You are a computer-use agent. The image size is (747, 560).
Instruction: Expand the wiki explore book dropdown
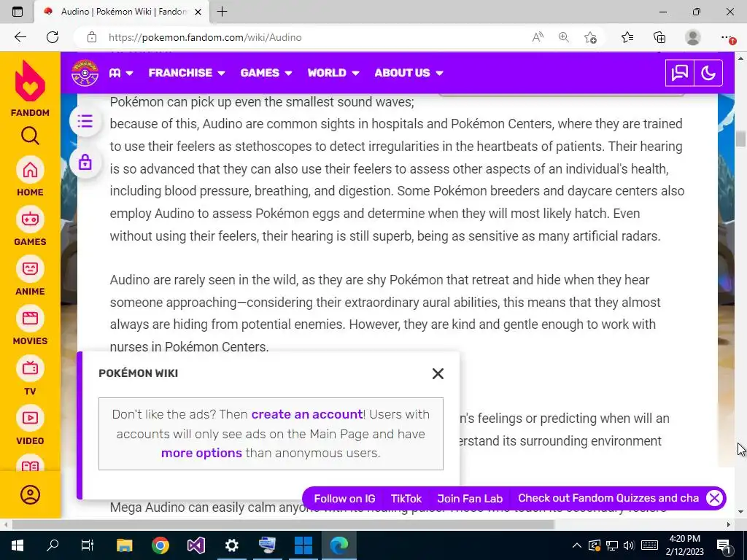click(121, 73)
